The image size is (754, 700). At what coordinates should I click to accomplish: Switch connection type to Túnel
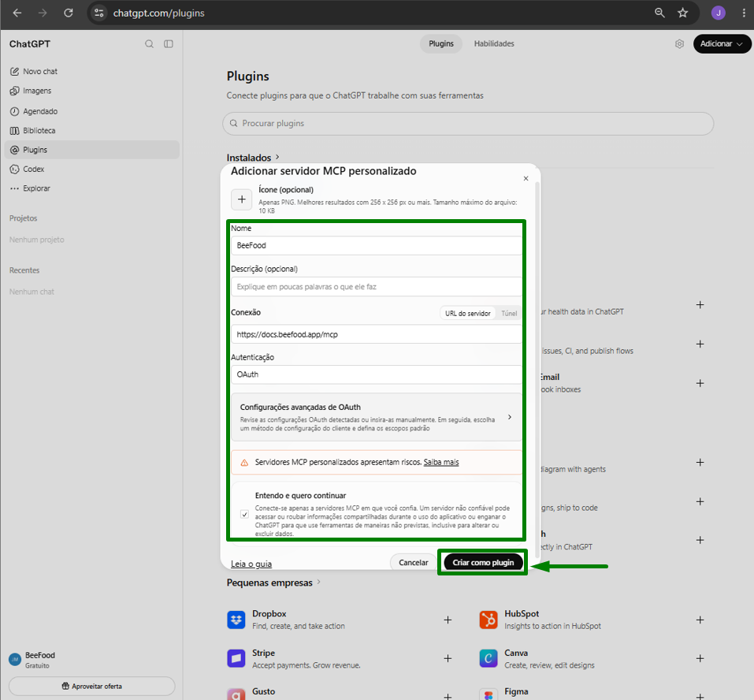pos(509,313)
